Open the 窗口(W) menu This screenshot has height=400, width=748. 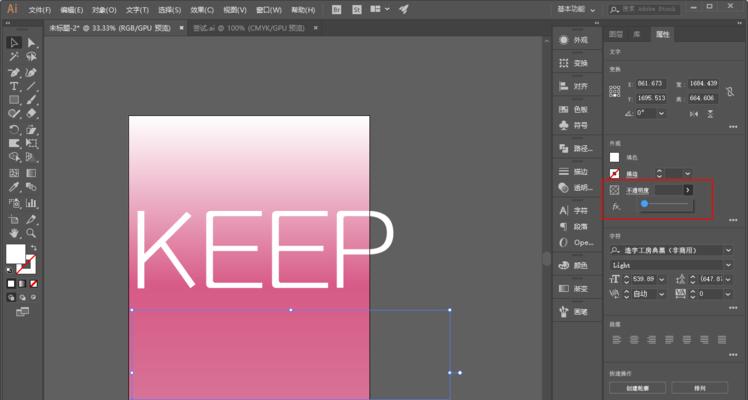[x=269, y=10]
